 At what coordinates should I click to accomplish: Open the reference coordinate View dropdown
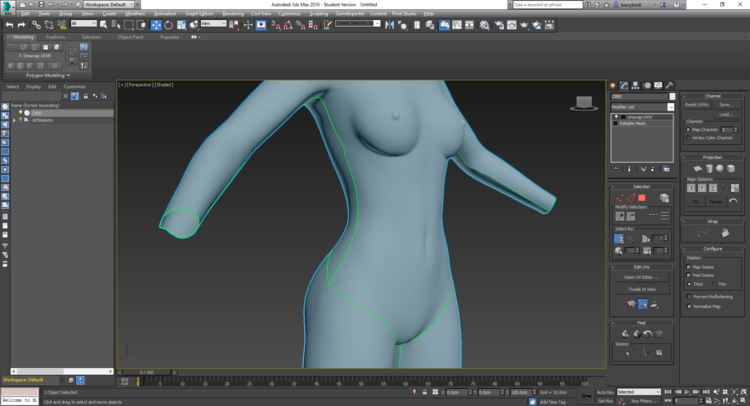213,23
